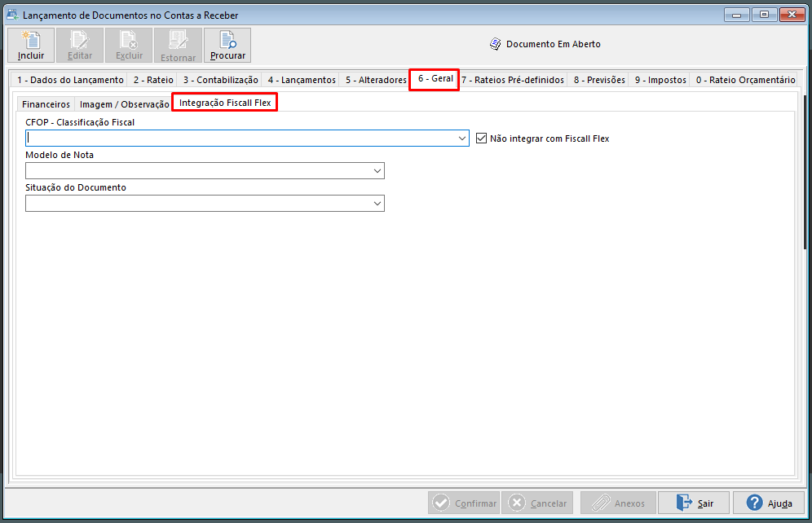The image size is (812, 523).
Task: Maximize the Lançamento de Documentos window
Action: pos(764,15)
